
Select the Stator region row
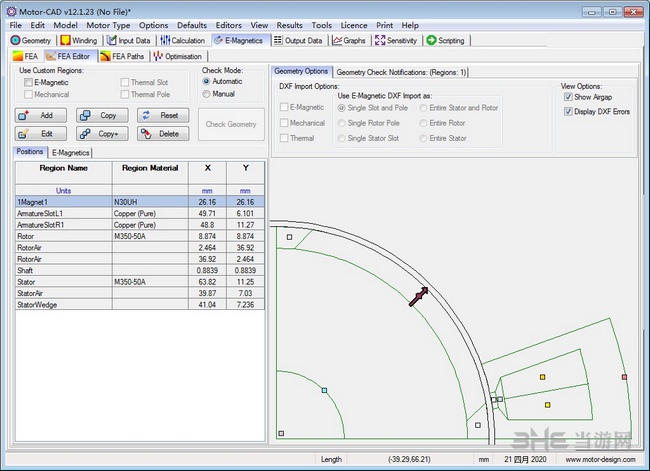[x=140, y=282]
